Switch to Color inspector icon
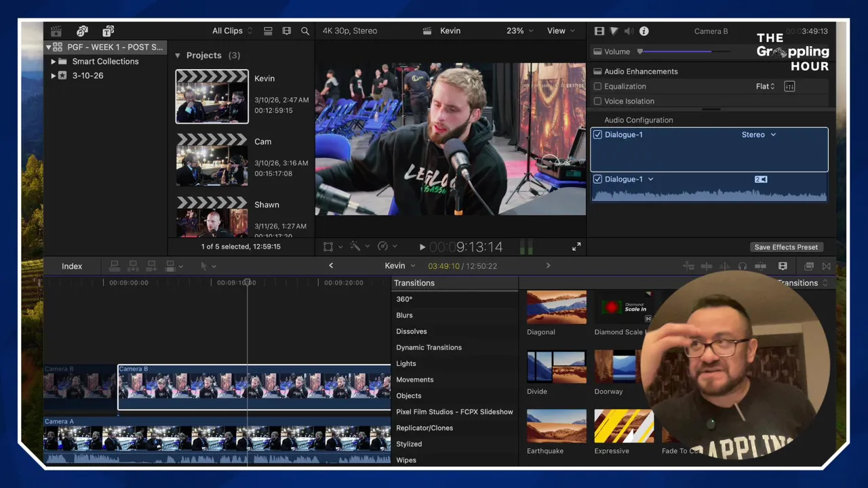This screenshot has height=488, width=868. tap(614, 31)
